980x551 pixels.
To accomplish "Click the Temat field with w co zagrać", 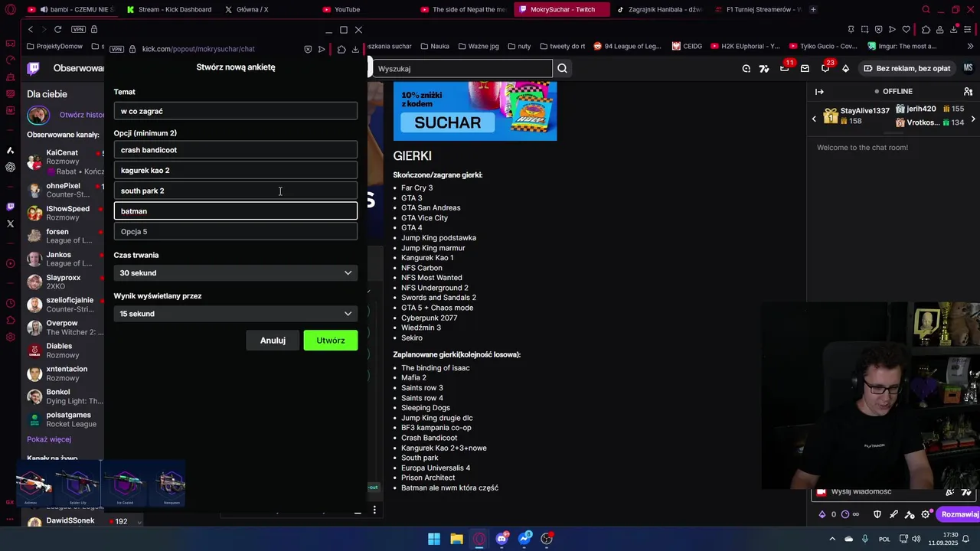I will coord(236,112).
